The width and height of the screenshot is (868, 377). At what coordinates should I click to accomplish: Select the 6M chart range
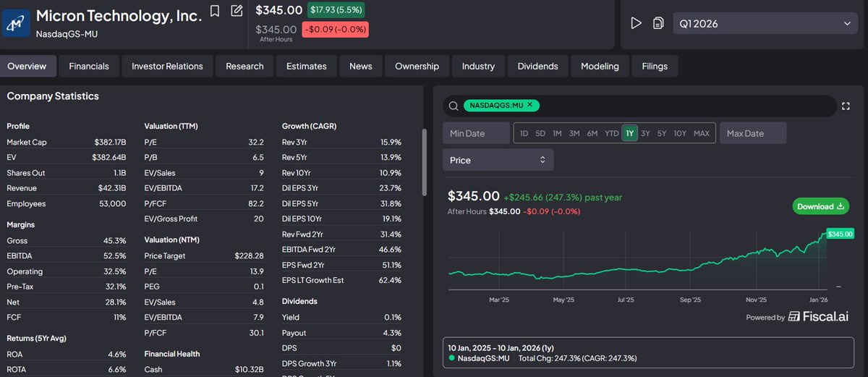tap(592, 133)
